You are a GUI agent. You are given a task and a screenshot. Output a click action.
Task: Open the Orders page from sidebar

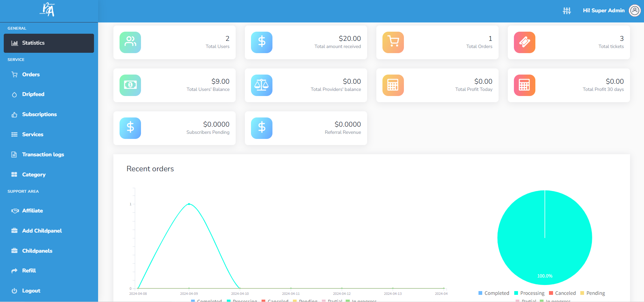click(31, 75)
